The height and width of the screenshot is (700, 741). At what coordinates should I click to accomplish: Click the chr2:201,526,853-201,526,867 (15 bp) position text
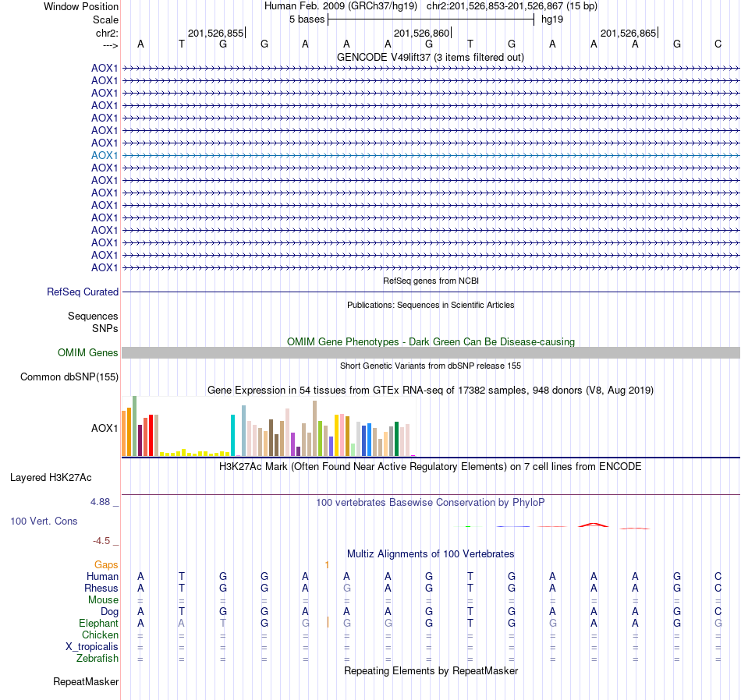click(512, 6)
